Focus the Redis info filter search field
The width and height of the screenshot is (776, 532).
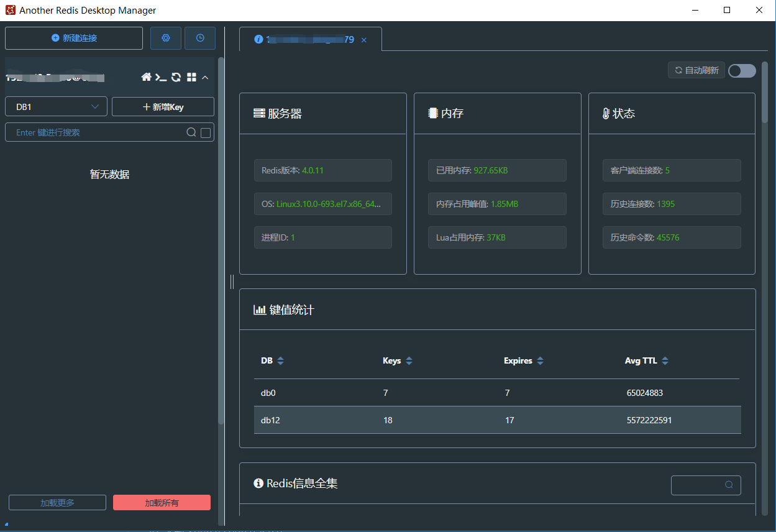[706, 485]
